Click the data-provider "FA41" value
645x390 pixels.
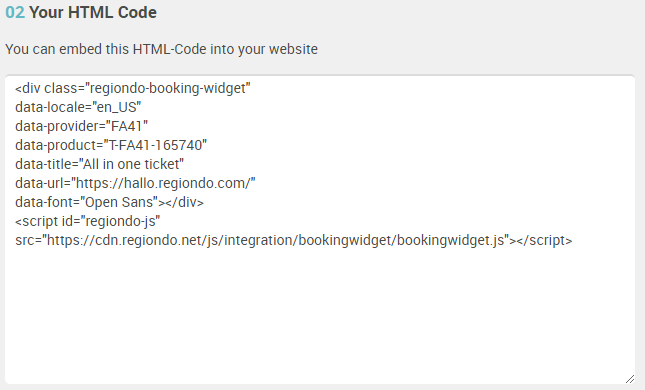129,126
